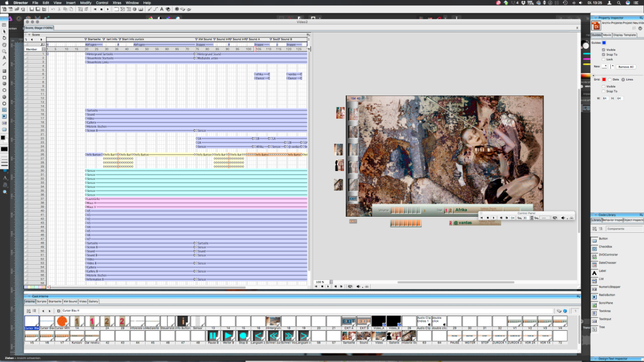Switch to the XM Sound cast tab
Image resolution: width=644 pixels, height=362 pixels.
point(71,301)
